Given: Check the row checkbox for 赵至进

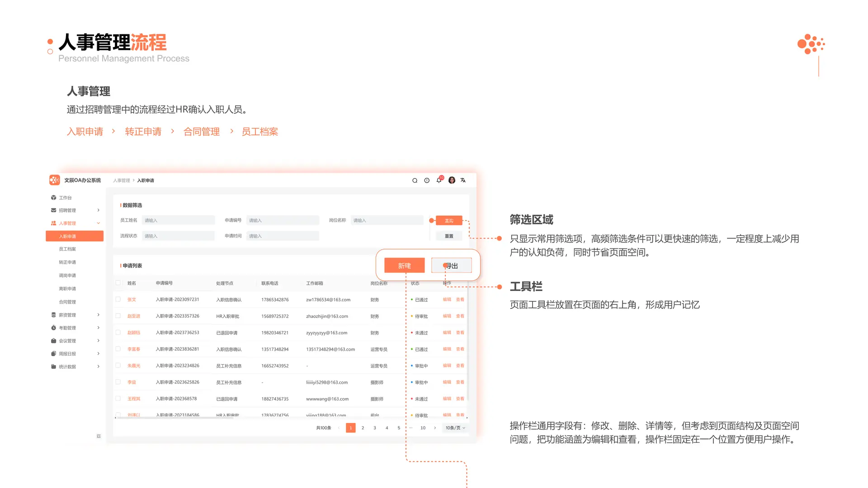Looking at the screenshot, I should click(118, 316).
